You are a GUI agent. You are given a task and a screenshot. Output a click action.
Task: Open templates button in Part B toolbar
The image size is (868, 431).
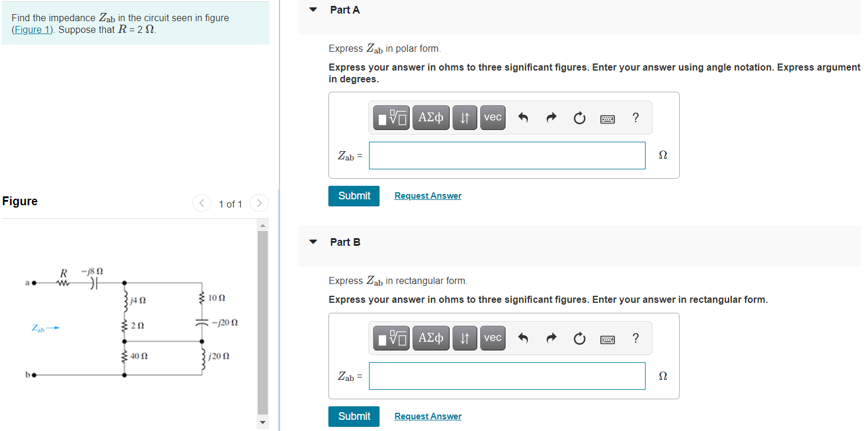click(392, 338)
